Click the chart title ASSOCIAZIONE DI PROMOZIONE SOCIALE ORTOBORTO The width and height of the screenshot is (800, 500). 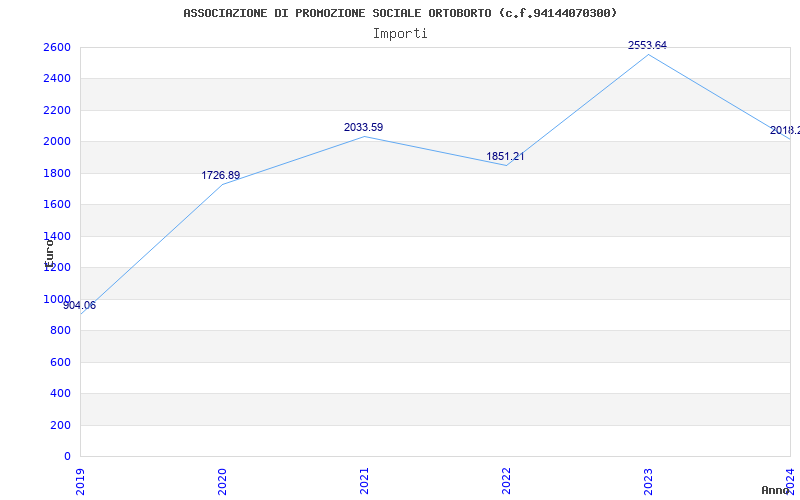(400, 13)
